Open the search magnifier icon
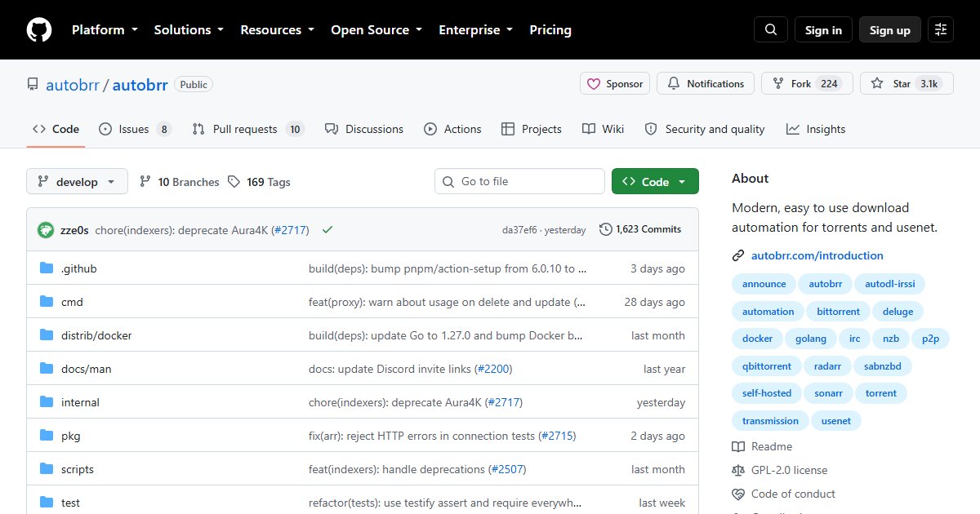Viewport: 980px width, 514px height. [x=771, y=30]
